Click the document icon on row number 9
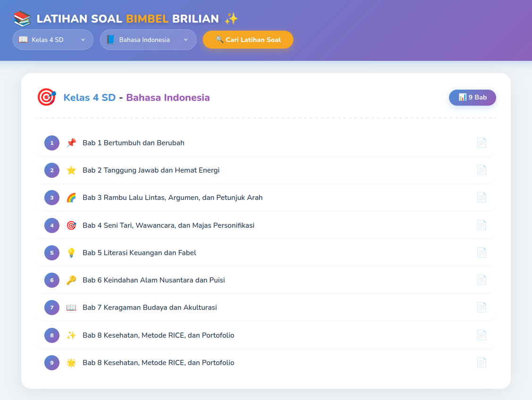This screenshot has width=532, height=400. [x=482, y=362]
